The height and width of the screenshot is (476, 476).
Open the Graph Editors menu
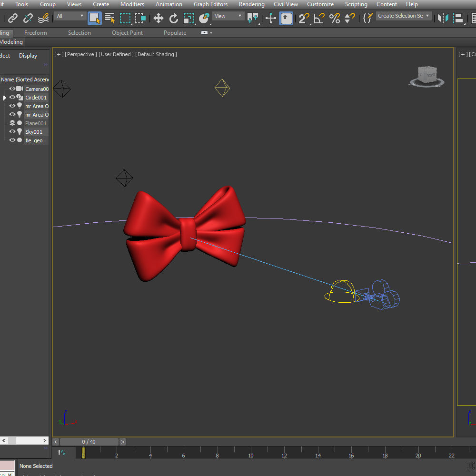[x=211, y=4]
